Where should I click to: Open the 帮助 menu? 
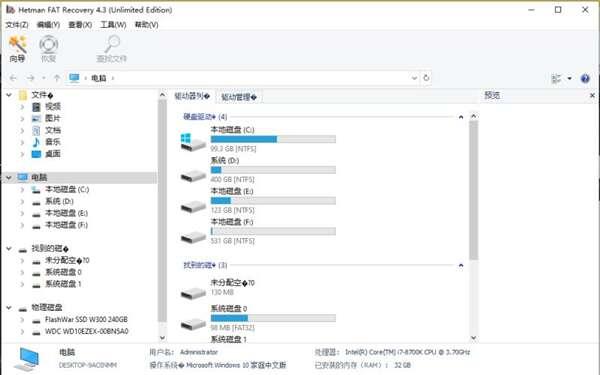point(146,25)
